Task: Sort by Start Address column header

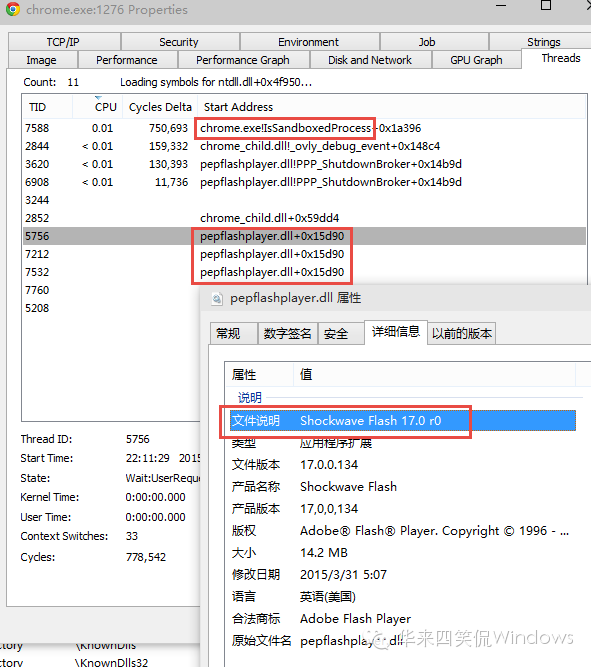Action: (x=391, y=107)
